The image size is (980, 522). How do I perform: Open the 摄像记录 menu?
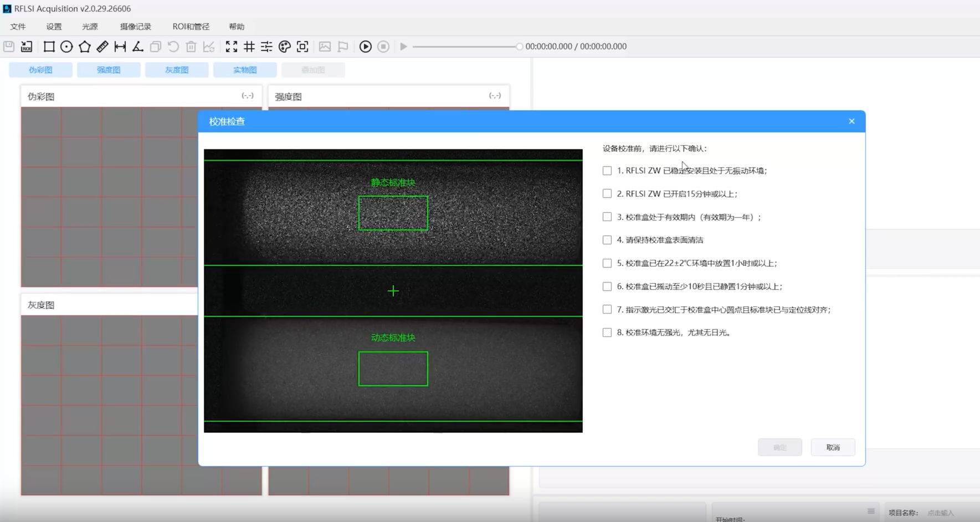[136, 27]
